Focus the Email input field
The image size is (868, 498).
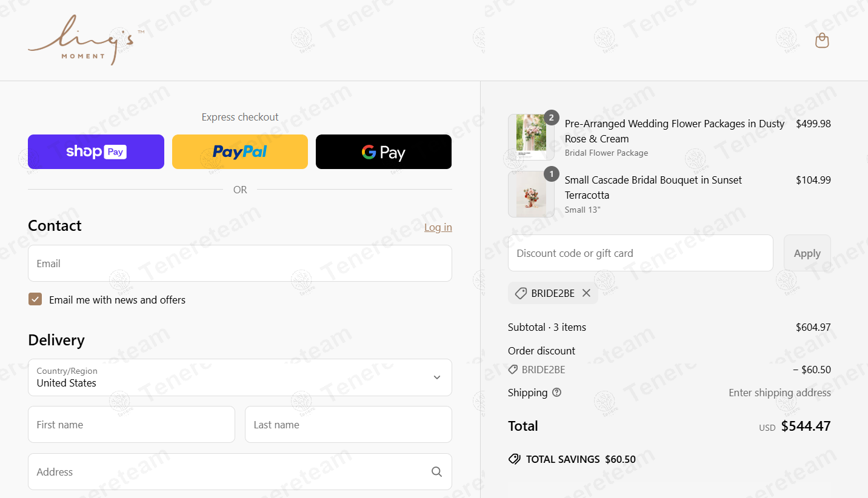point(240,264)
